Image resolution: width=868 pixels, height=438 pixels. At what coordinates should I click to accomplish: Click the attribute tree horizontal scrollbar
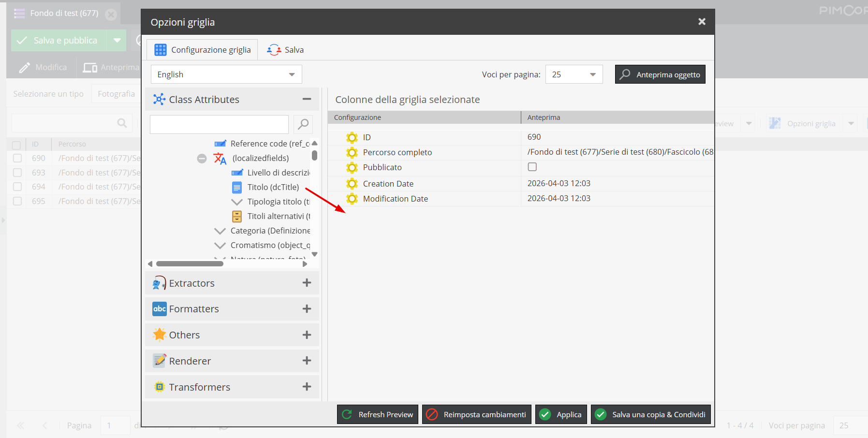tap(190, 264)
